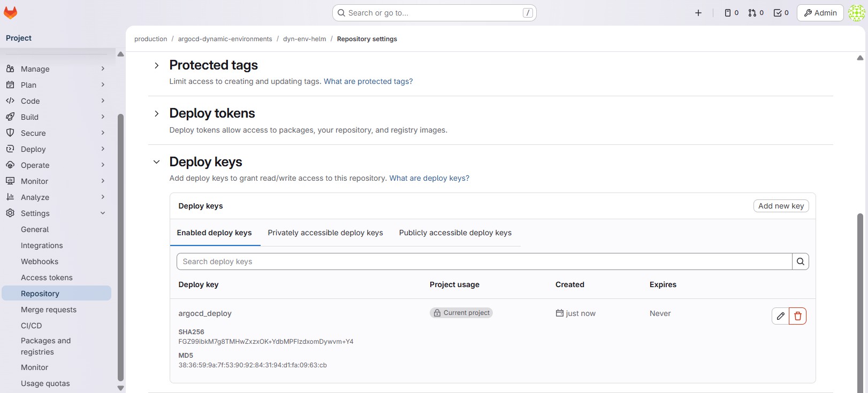Open the to-do list icon
This screenshot has height=393, width=868.
click(781, 13)
